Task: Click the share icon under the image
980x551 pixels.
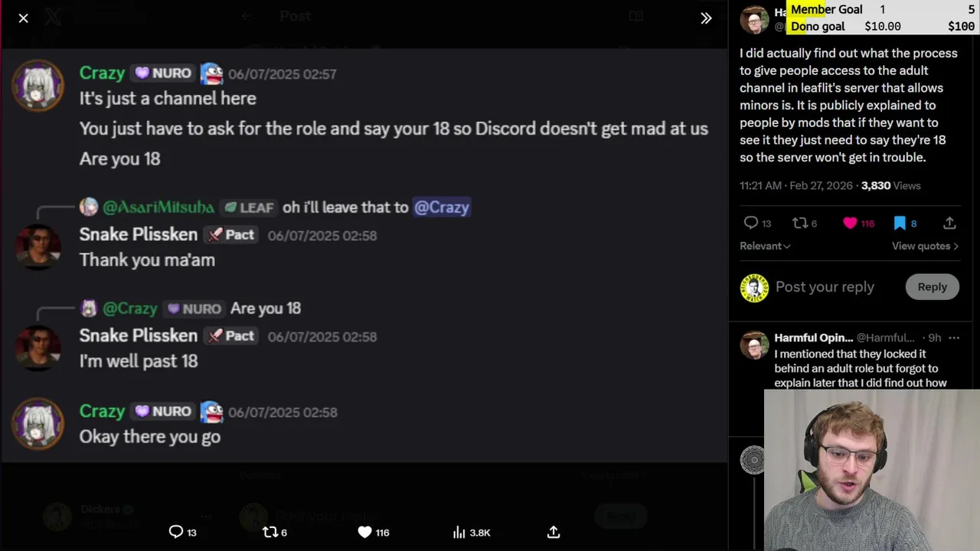Action: coord(554,532)
